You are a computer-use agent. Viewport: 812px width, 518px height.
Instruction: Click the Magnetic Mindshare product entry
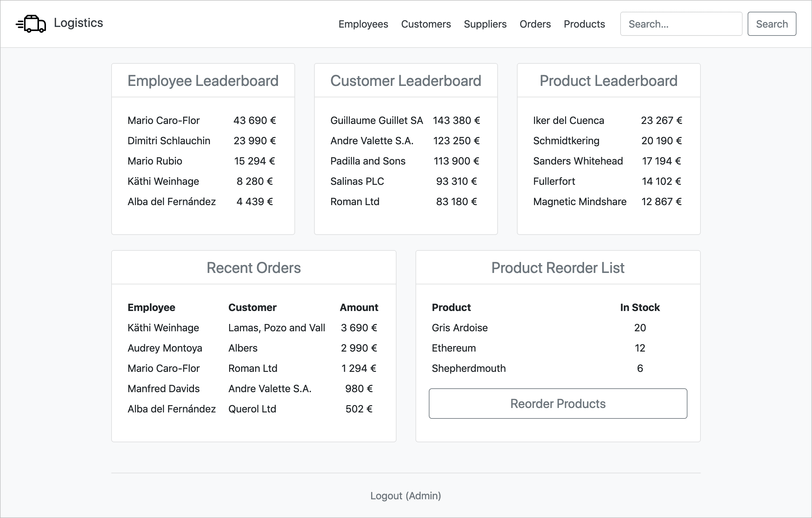tap(579, 201)
